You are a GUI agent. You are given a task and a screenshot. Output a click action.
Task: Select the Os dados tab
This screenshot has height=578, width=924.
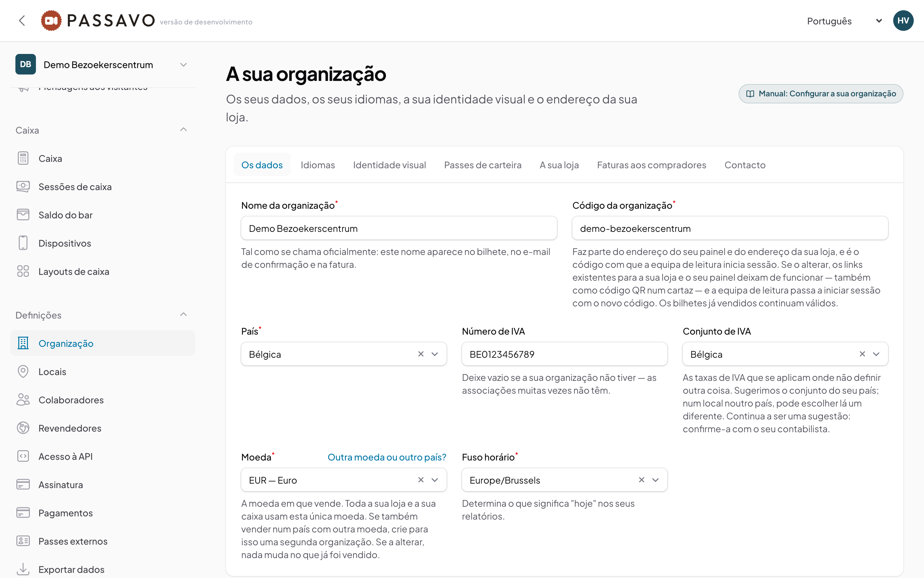(x=262, y=165)
